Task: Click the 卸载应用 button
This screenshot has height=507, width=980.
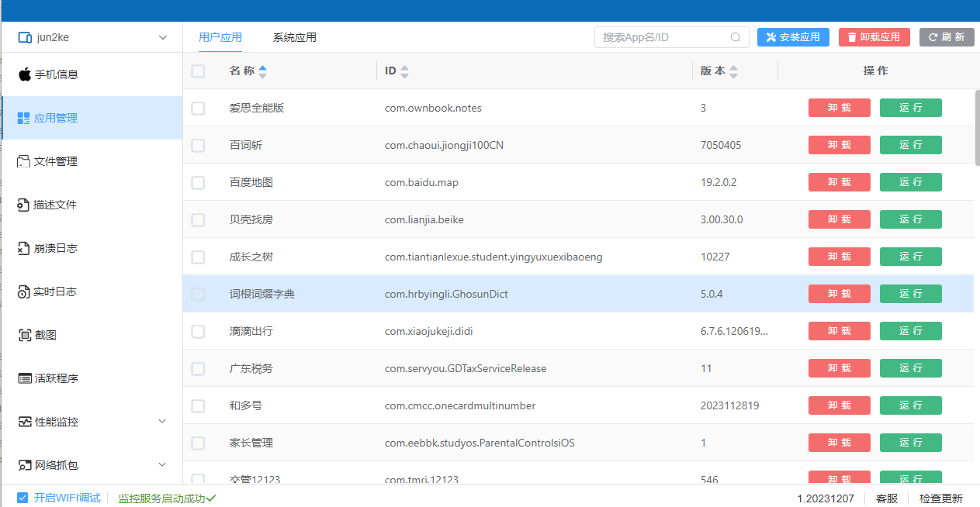Action: [x=874, y=37]
